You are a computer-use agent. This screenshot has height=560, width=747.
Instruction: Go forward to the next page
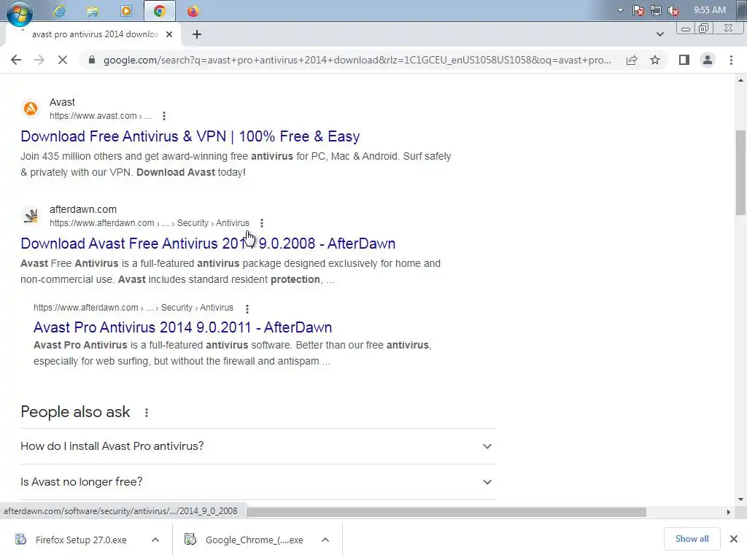pos(39,60)
